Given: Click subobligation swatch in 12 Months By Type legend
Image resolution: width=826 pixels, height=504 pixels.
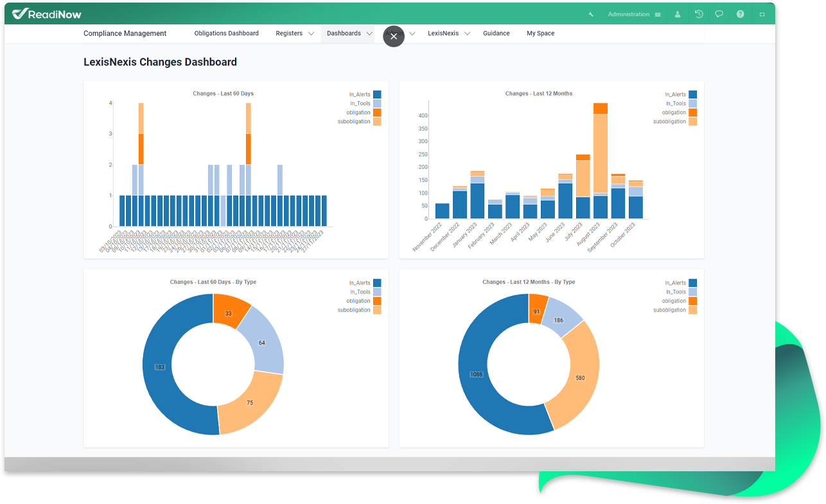Looking at the screenshot, I should [693, 309].
